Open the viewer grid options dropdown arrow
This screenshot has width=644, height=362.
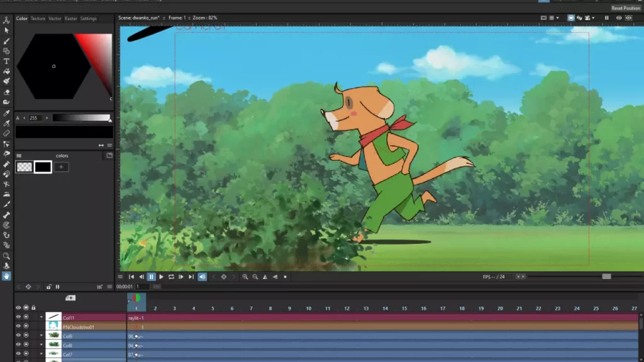(557, 18)
